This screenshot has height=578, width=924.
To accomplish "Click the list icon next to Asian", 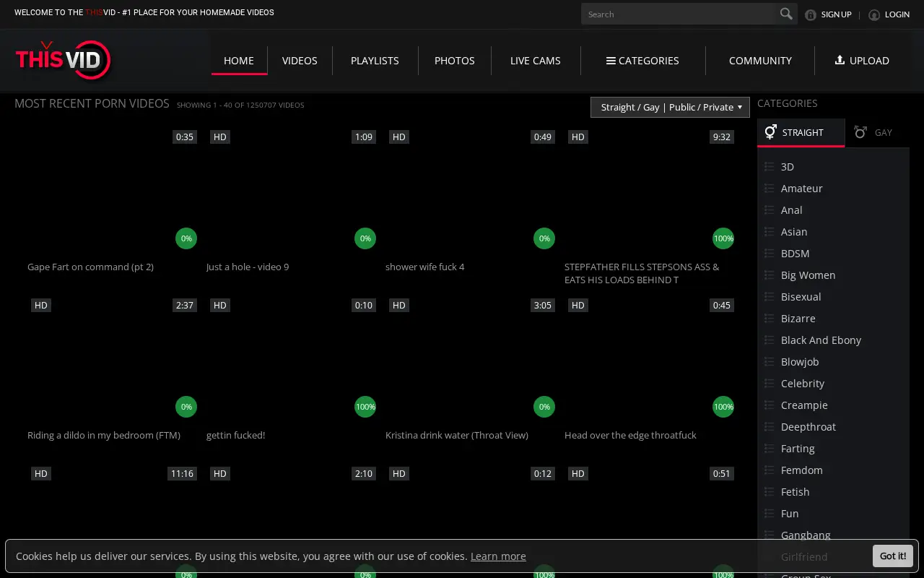I will coord(769,231).
